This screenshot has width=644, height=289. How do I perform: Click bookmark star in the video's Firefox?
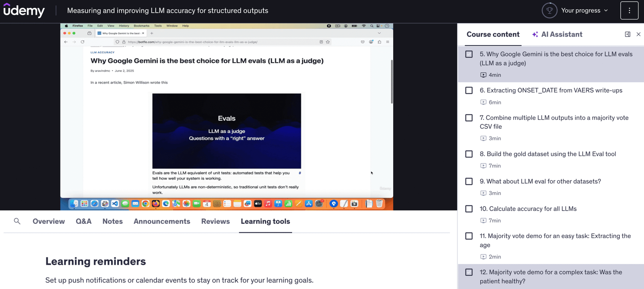328,42
